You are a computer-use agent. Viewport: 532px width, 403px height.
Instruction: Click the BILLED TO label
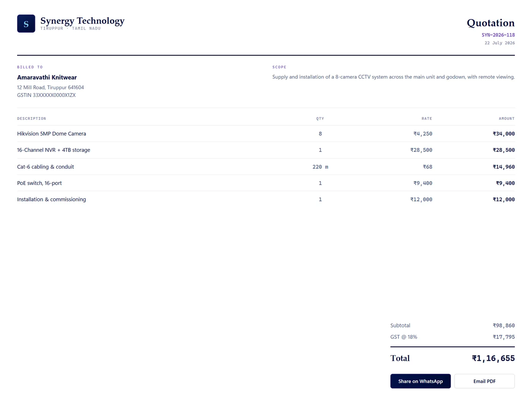click(30, 67)
